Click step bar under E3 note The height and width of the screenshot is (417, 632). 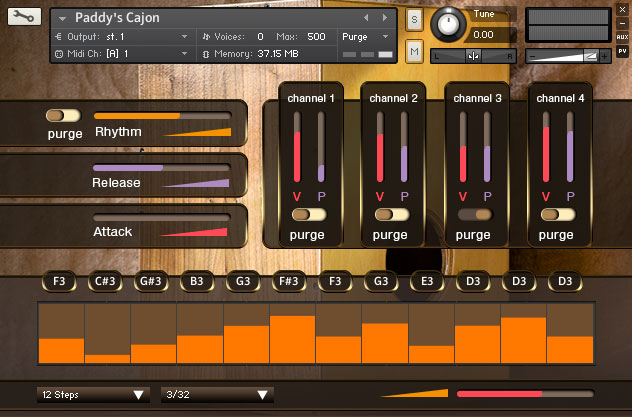pyautogui.click(x=431, y=334)
